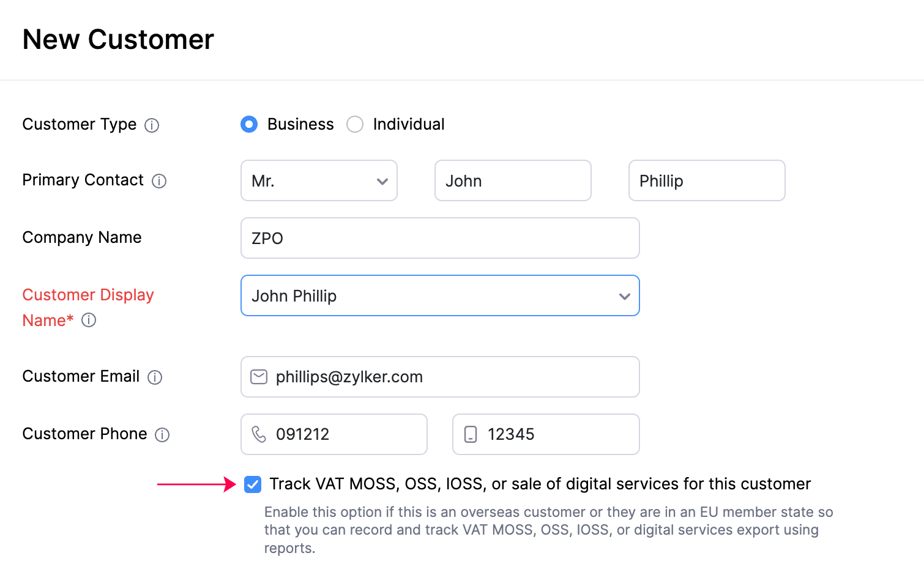Click the Primary Contact info icon
The width and height of the screenshot is (924, 586).
(x=159, y=181)
